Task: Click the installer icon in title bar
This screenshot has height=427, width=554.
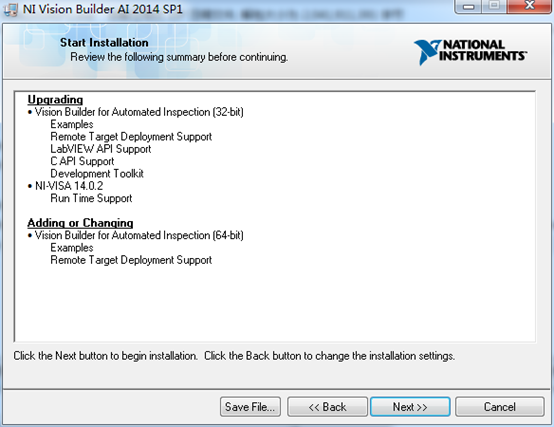Action: pyautogui.click(x=11, y=9)
